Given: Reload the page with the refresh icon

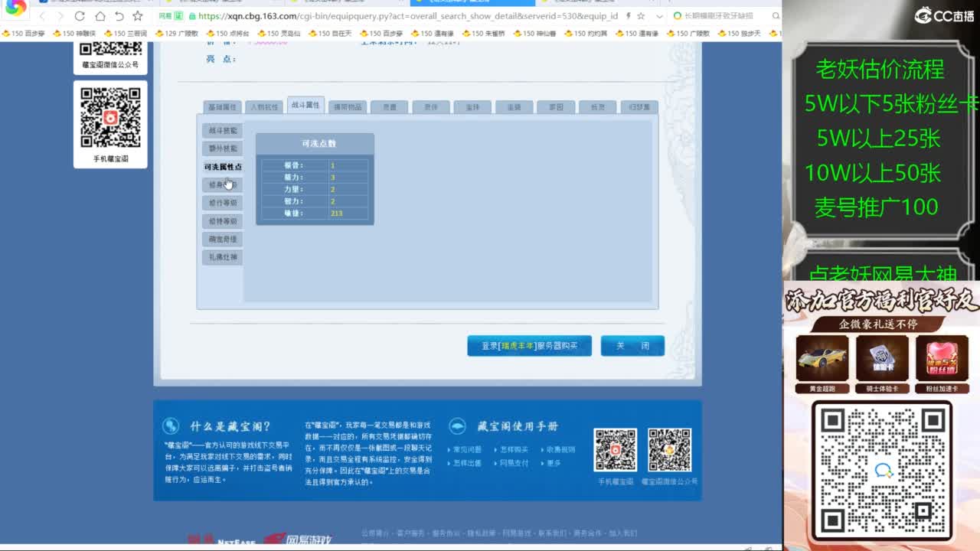Looking at the screenshot, I should tap(80, 16).
